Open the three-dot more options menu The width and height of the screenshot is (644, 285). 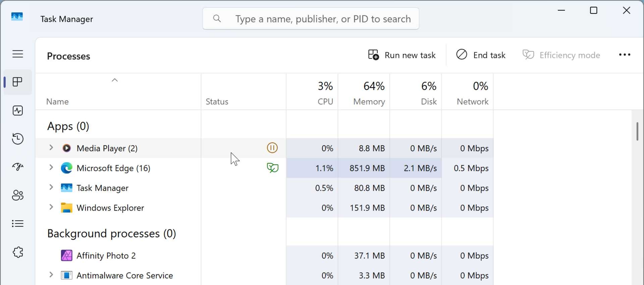(x=624, y=55)
